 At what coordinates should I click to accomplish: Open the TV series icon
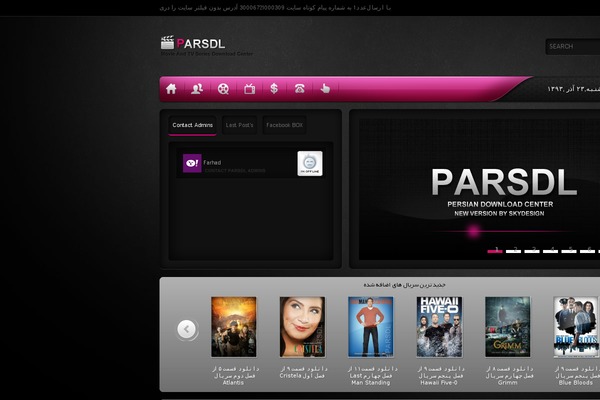[249, 89]
